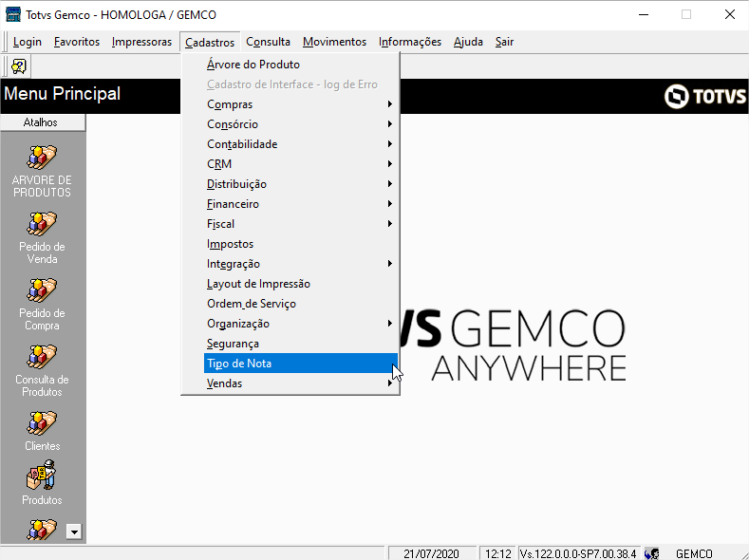Image resolution: width=749 pixels, height=560 pixels.
Task: Click the time 12:12 in status bar
Action: point(497,553)
